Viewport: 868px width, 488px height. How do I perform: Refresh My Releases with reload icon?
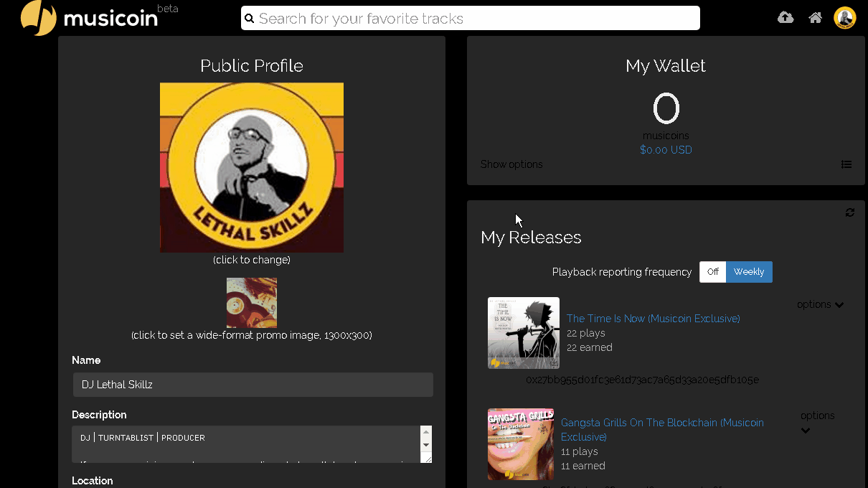[850, 212]
